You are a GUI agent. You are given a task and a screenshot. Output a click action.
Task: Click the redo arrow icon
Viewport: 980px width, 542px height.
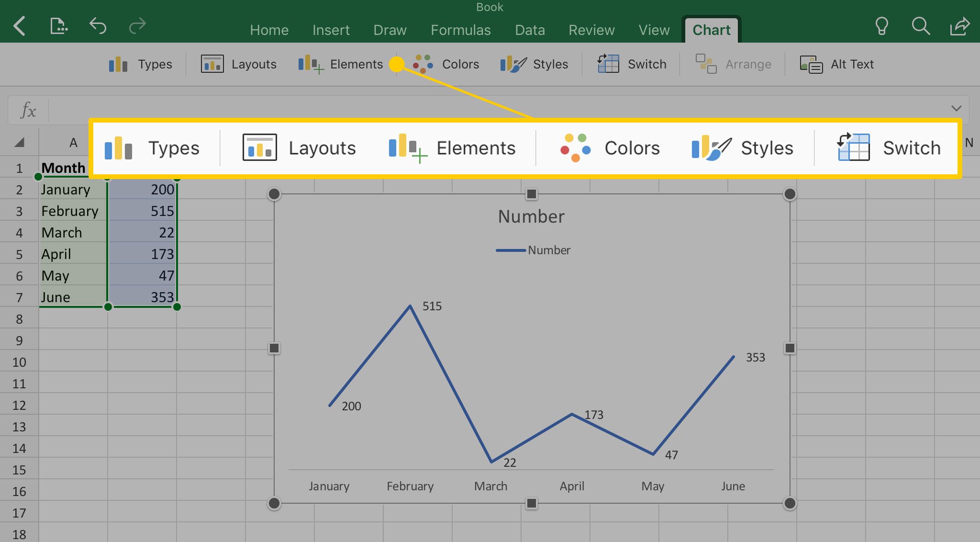[137, 26]
